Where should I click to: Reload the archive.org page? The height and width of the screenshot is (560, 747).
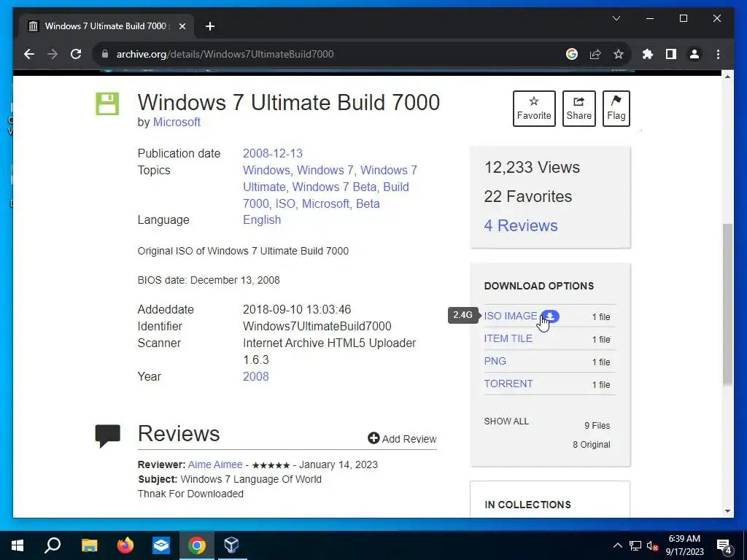[x=76, y=54]
